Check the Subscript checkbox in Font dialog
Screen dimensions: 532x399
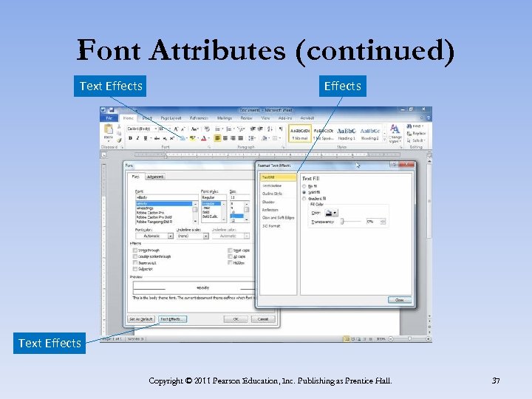coord(135,269)
